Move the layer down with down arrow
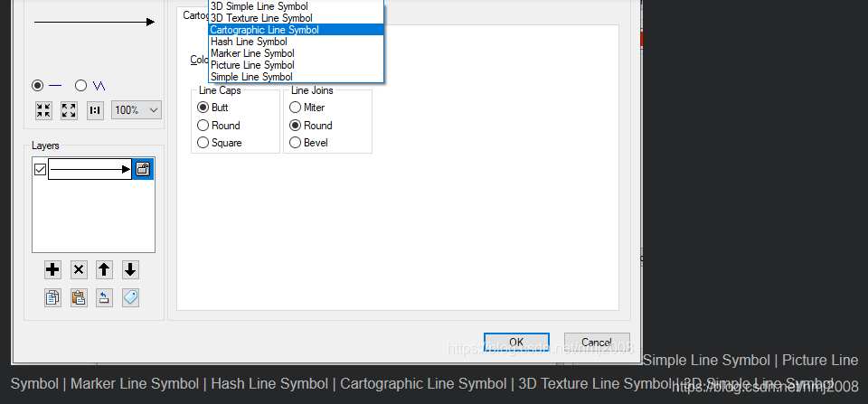Viewport: 868px width, 404px height. [x=130, y=270]
